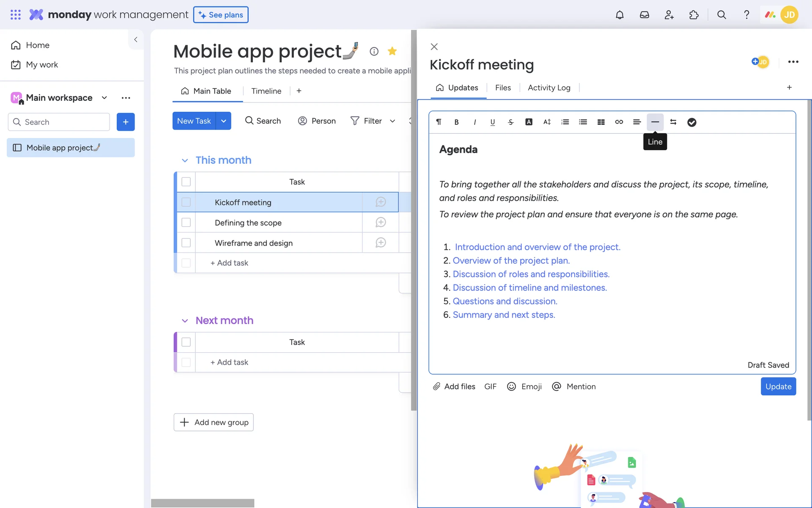Open the inbox tray icon
812x508 pixels.
tap(644, 15)
